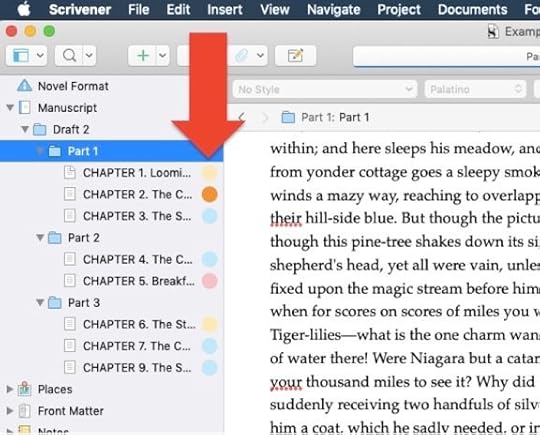Click the Novel Format triangle icon

(24, 85)
